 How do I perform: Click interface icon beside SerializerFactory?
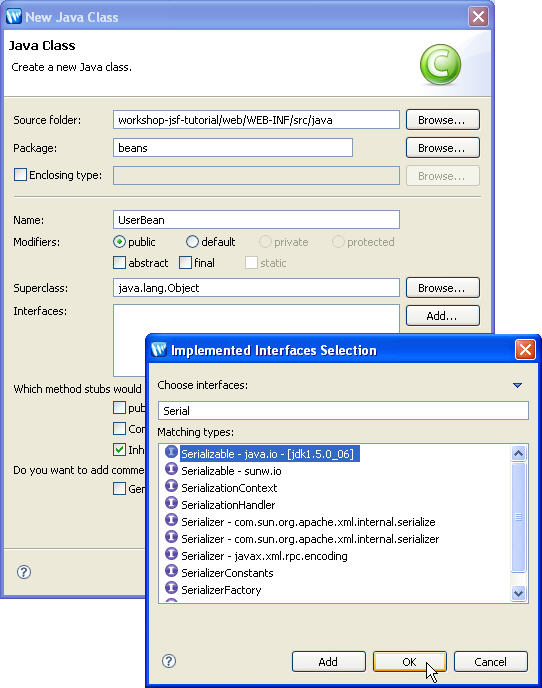tap(171, 589)
